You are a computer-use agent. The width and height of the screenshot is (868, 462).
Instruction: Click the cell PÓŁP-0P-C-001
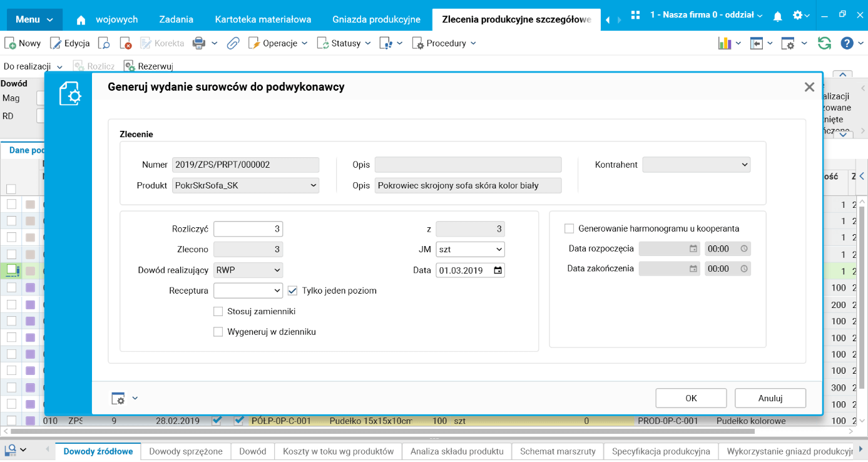(x=280, y=421)
